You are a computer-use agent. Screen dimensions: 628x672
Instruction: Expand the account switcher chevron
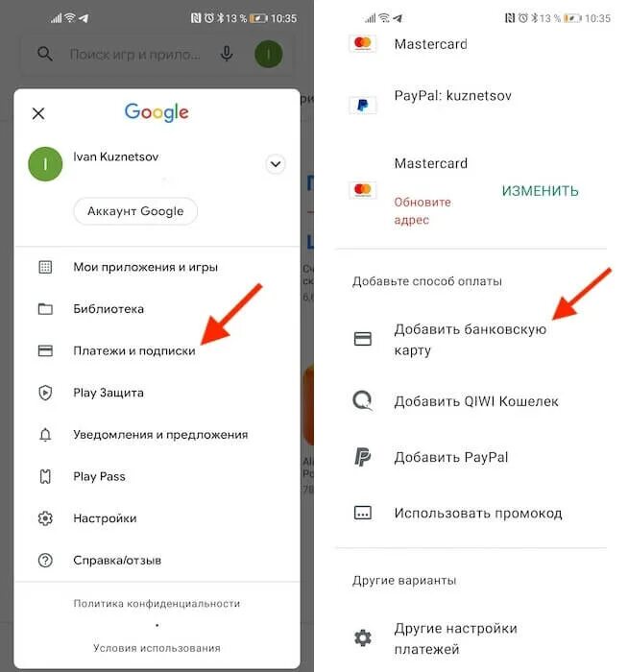coord(276,164)
